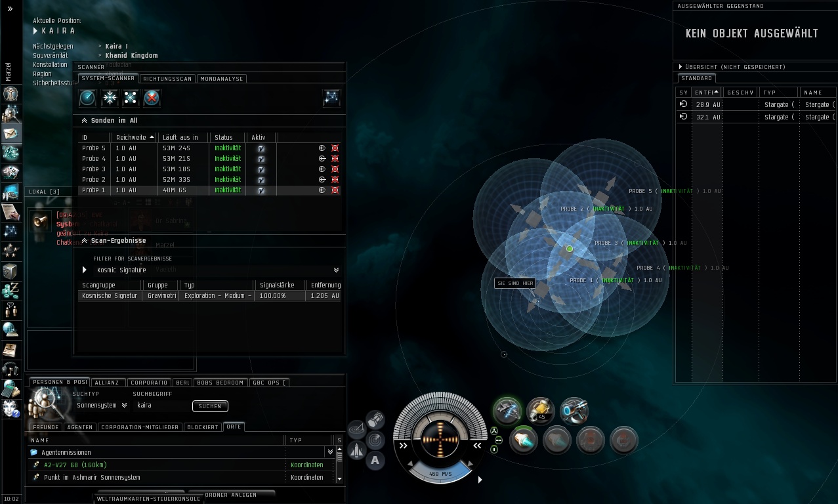The width and height of the screenshot is (838, 504).
Task: Switch to the Freunde tab
Action: click(46, 427)
